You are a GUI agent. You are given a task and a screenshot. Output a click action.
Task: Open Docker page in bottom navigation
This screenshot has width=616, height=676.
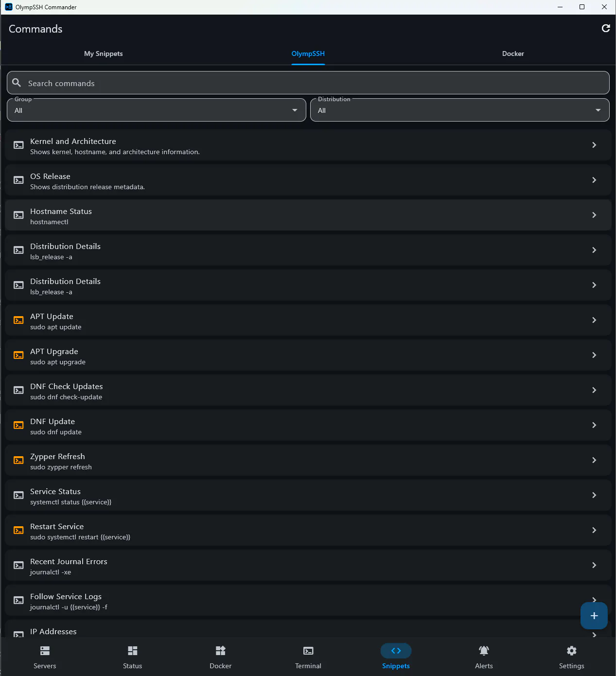pos(220,657)
